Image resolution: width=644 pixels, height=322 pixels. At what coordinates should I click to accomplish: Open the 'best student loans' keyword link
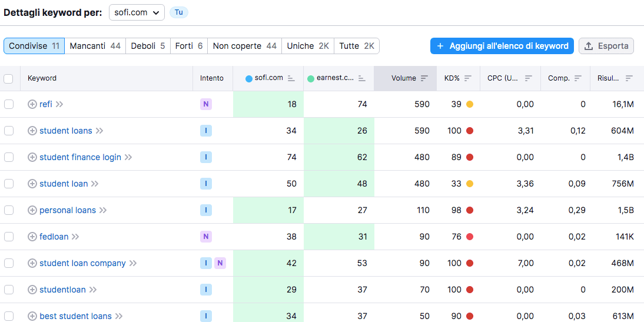75,316
